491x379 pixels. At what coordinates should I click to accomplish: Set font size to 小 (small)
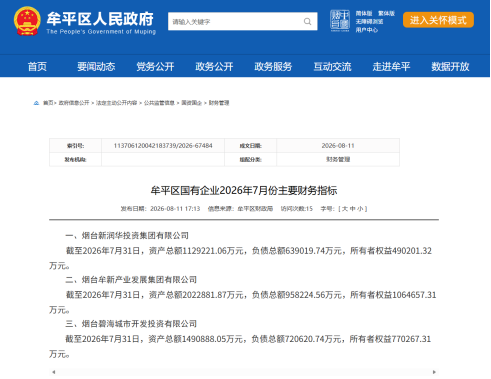point(360,209)
